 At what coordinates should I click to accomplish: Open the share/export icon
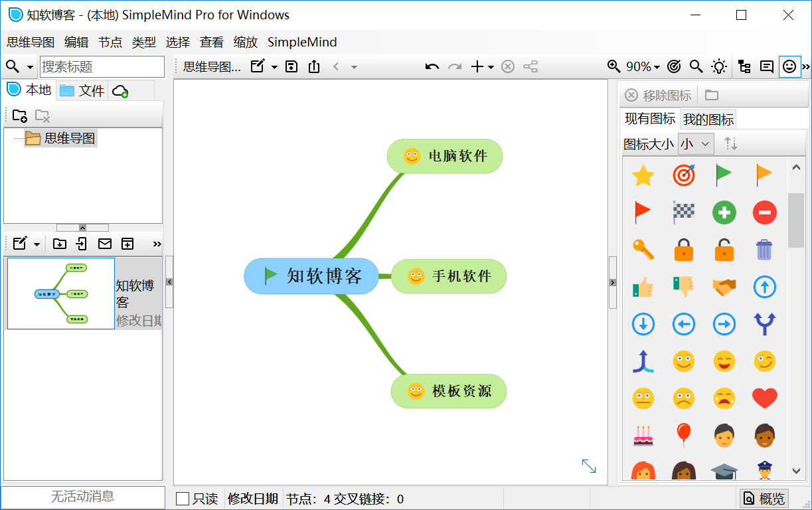click(x=314, y=66)
